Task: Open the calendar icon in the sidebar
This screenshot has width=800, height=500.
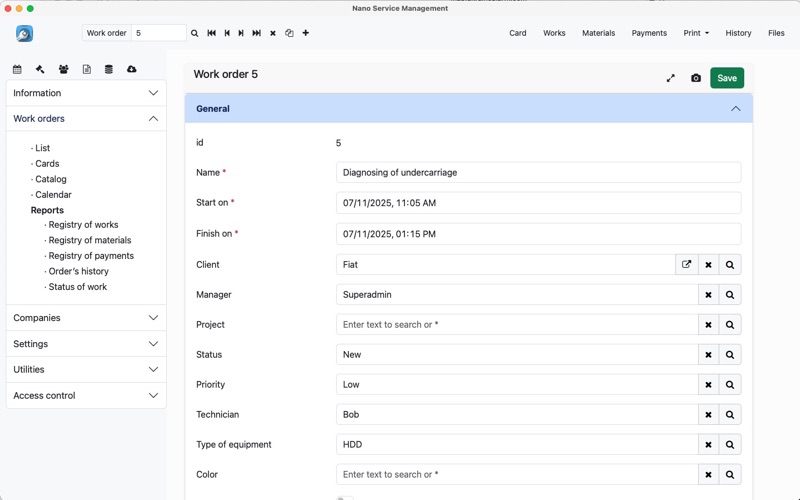Action: (x=17, y=69)
